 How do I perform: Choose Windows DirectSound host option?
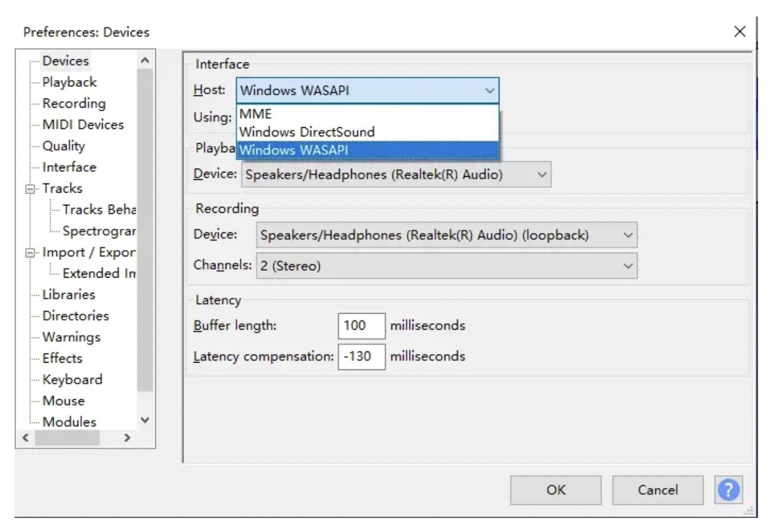[x=367, y=131]
